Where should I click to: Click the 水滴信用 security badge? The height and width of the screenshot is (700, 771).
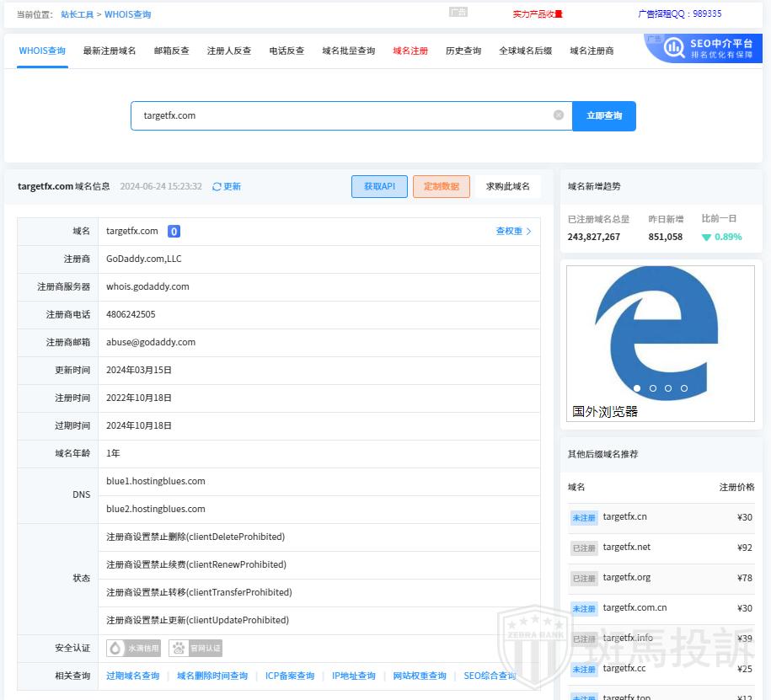[133, 648]
